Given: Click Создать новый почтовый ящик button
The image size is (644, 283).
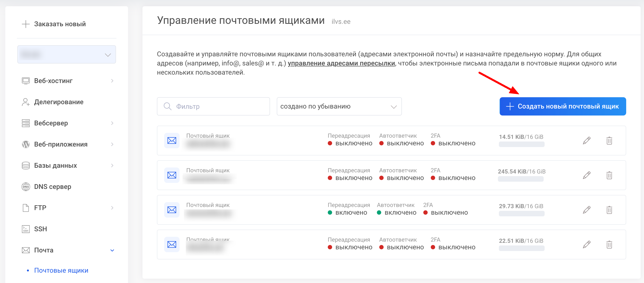Looking at the screenshot, I should 562,106.
